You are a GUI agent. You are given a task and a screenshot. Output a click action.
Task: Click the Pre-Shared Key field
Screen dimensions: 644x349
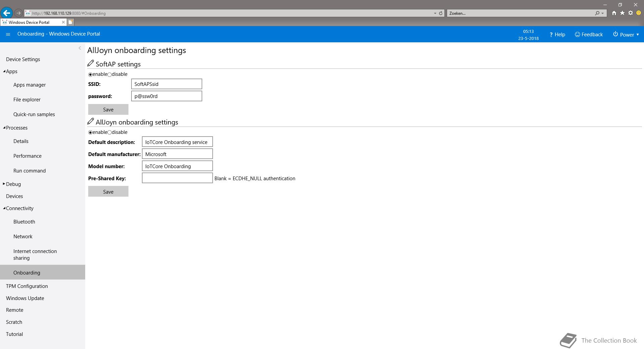(177, 178)
